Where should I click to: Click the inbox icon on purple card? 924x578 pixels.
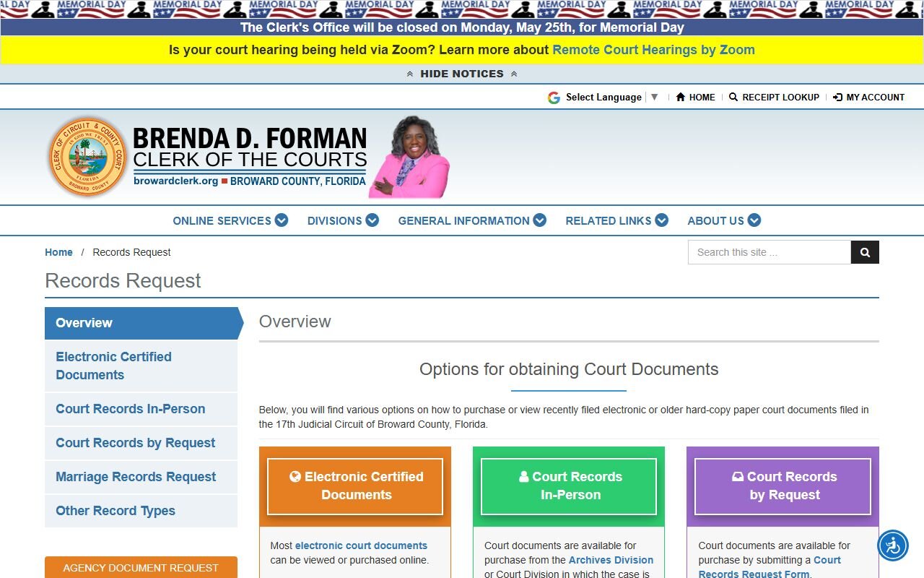tap(738, 476)
